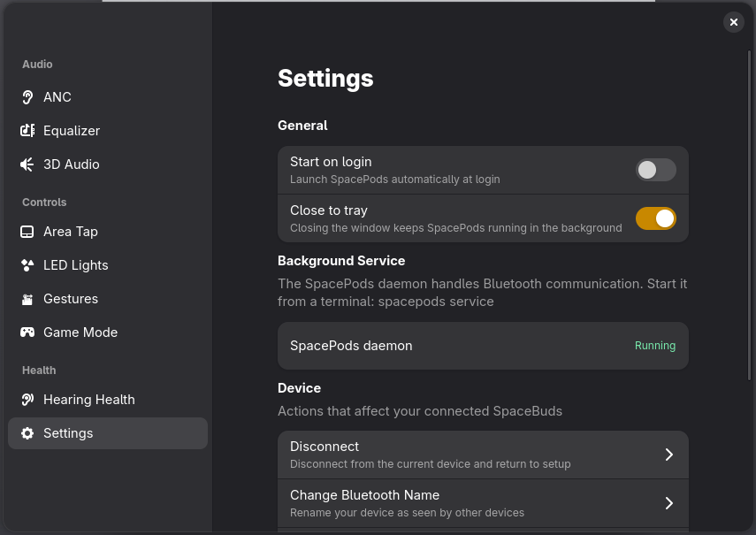The height and width of the screenshot is (535, 756).
Task: Click the Hearing Health ear icon
Action: coord(27,400)
